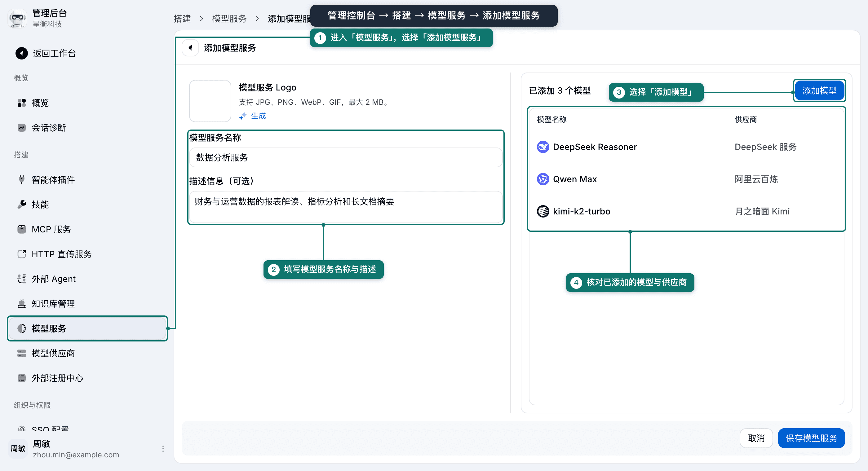
Task: Click the 智能体插件 plug icon
Action: tap(22, 180)
